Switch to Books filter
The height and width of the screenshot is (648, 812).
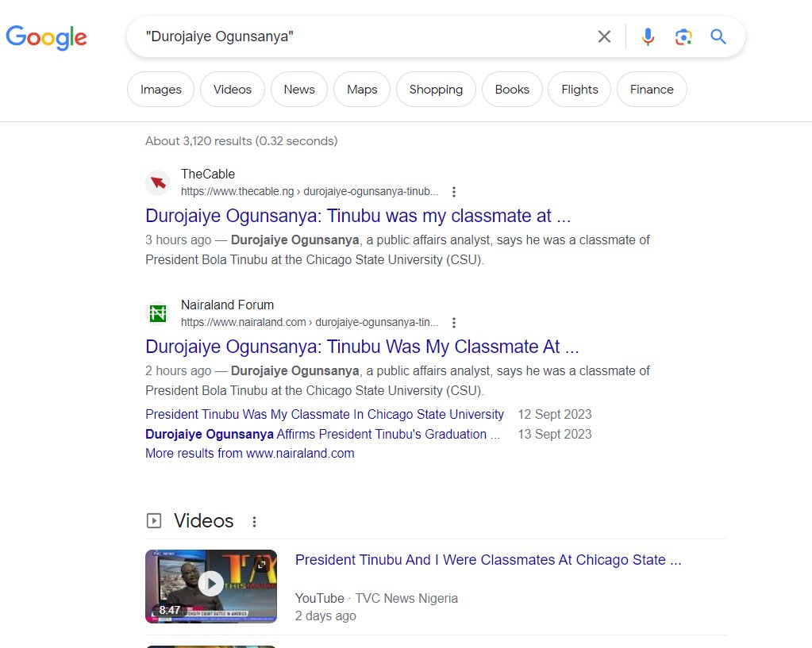pos(512,90)
